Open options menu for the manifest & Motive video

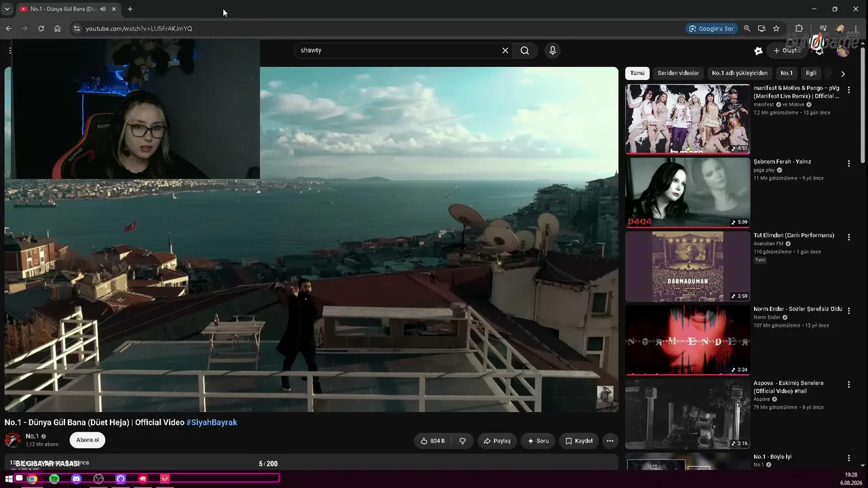[848, 89]
